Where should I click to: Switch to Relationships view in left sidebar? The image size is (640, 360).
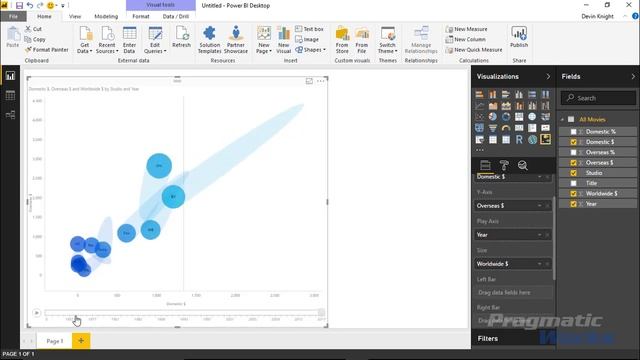[10, 115]
